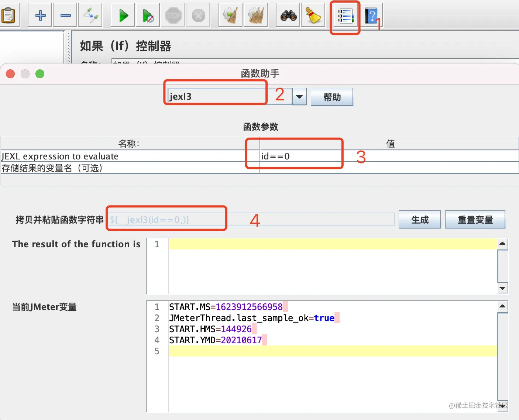
Task: Click the function result text area
Action: click(x=333, y=266)
